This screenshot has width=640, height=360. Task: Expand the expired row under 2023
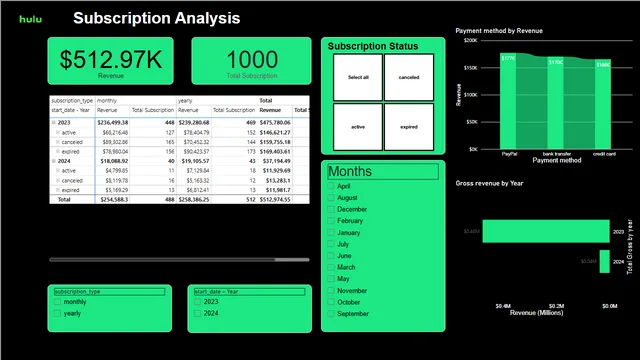(x=58, y=151)
